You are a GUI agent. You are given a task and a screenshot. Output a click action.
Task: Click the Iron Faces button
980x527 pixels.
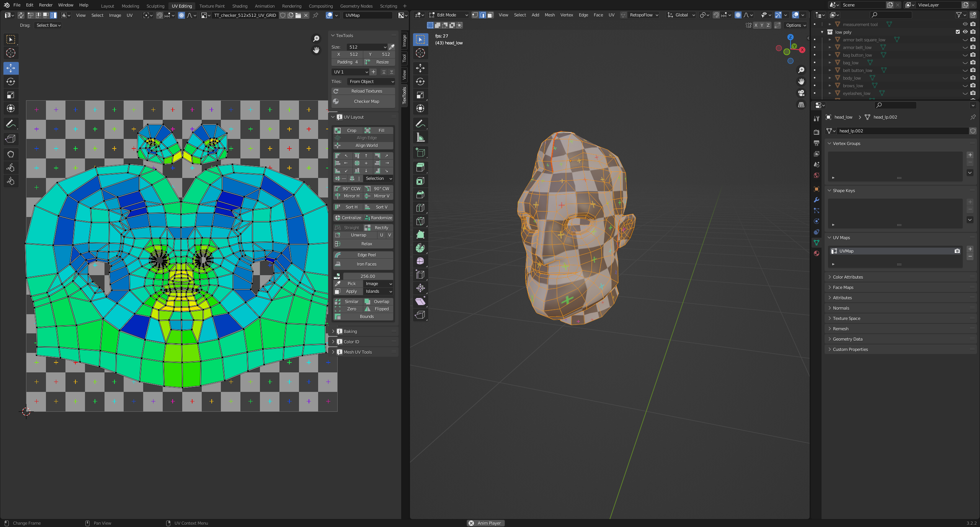point(363,264)
